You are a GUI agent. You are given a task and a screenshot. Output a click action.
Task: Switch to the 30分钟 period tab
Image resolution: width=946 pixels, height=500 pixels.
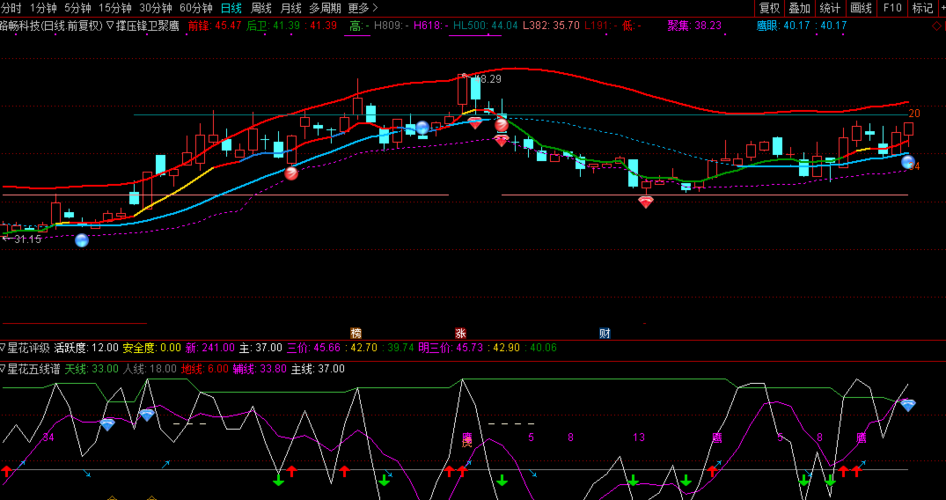click(156, 8)
